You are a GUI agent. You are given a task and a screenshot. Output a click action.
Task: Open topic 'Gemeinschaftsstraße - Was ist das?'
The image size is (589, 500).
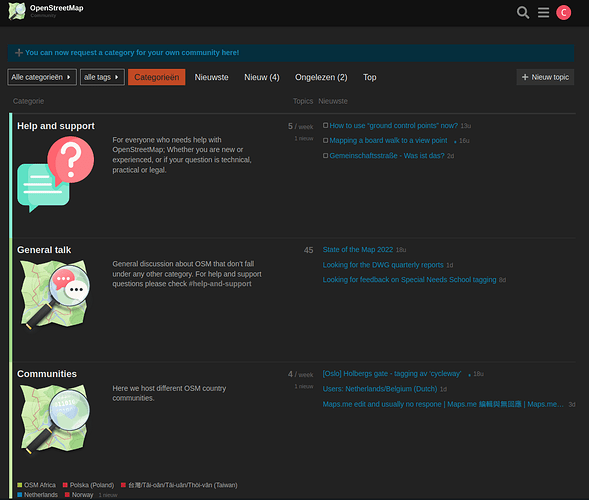click(x=387, y=156)
